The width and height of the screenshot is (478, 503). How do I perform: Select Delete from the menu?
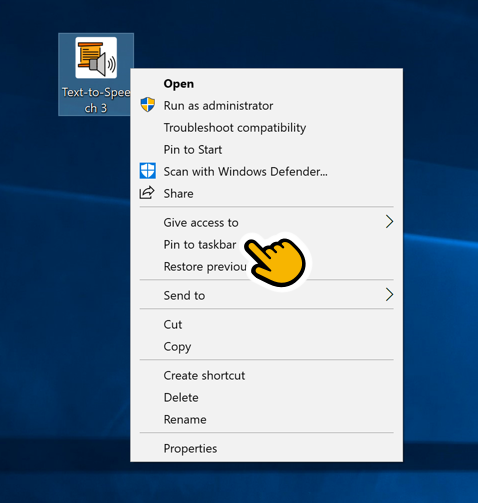(266, 397)
